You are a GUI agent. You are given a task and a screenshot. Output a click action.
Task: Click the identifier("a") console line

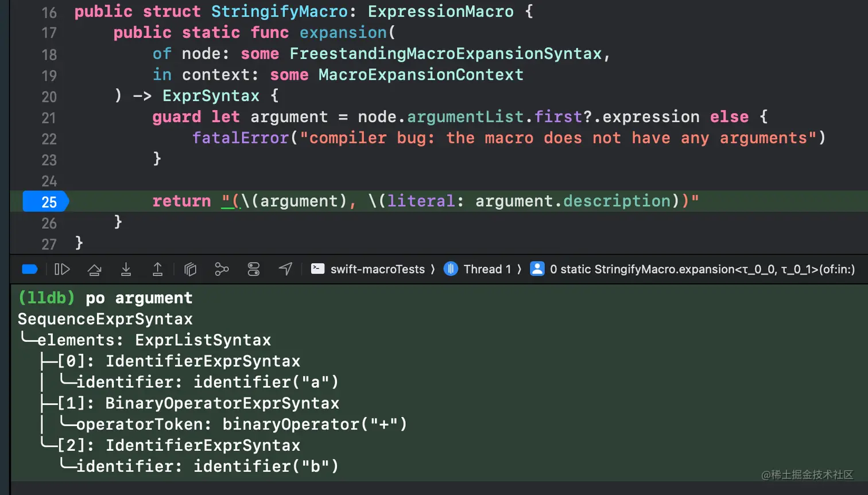coord(207,383)
